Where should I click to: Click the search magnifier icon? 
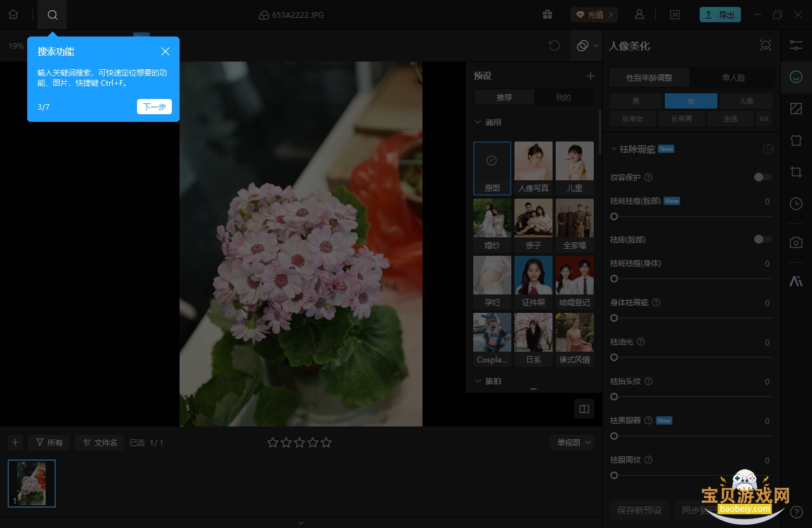(x=52, y=15)
